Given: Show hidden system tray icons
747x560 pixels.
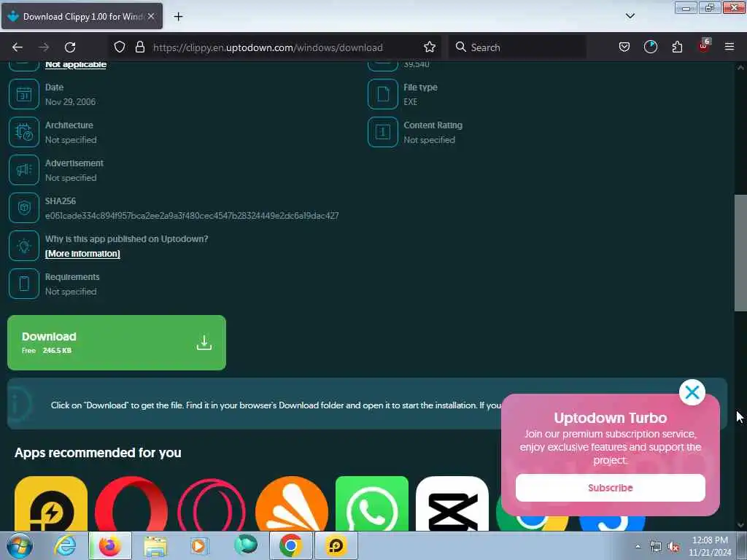Looking at the screenshot, I should coord(638,546).
